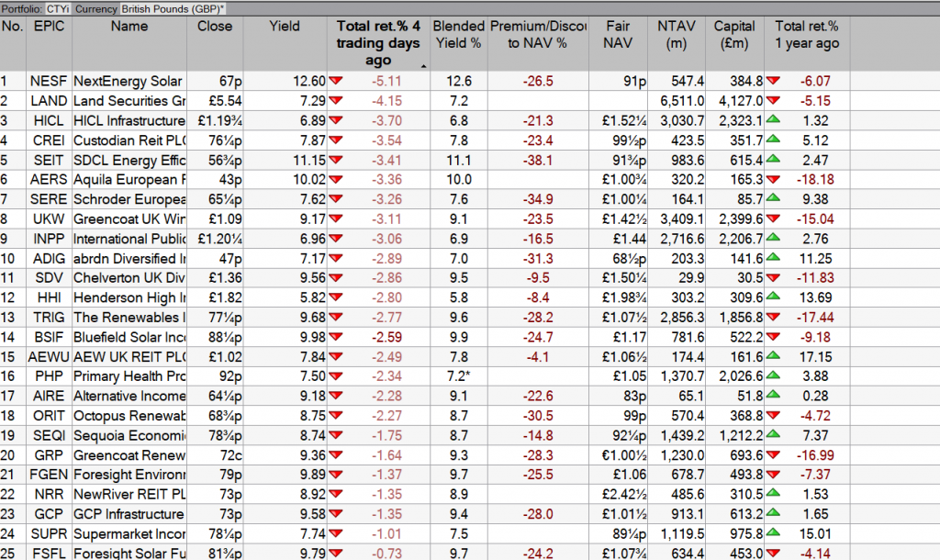
Task: Select the SDCL Energy Effic name cell
Action: [x=129, y=160]
